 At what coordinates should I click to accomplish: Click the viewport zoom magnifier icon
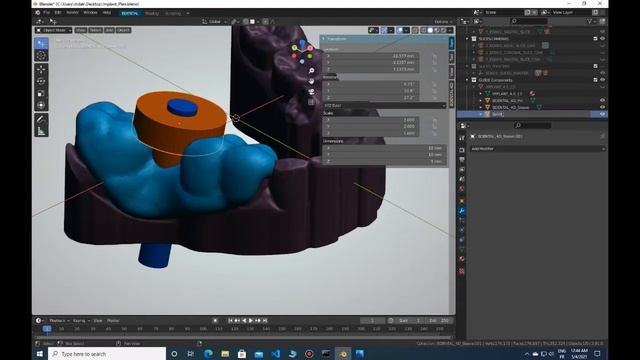point(311,71)
